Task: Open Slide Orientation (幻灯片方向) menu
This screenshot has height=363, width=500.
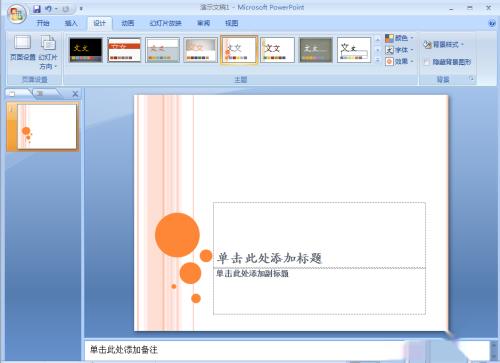Action: coord(48,52)
